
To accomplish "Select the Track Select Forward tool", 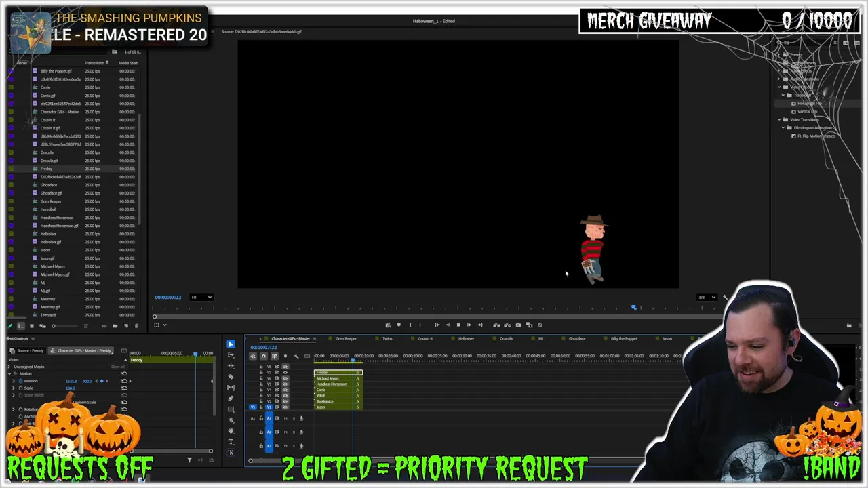I will coord(231,354).
